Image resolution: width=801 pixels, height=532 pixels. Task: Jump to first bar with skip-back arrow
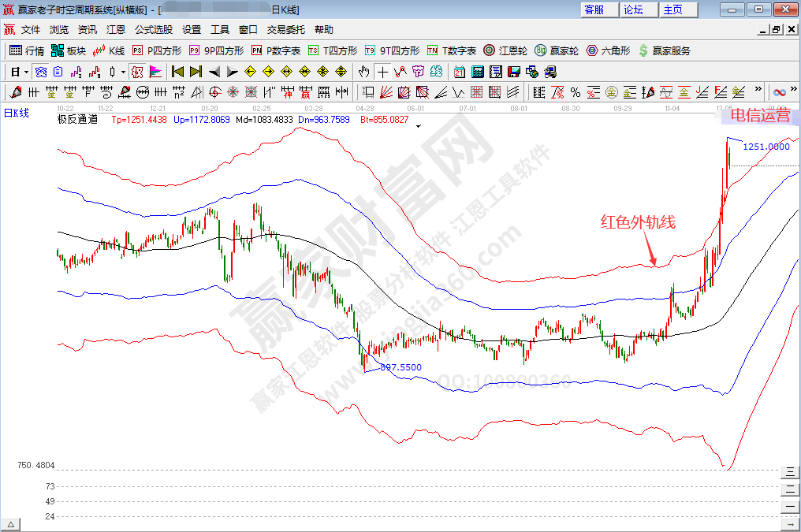pyautogui.click(x=178, y=72)
